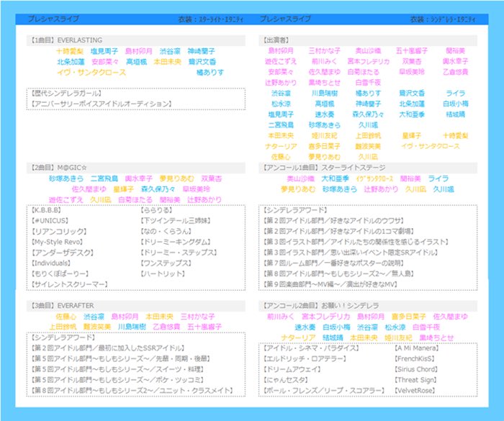This screenshot has width=504, height=421.
Task: Click 【アンコール1曲目】スターライトステージ header
Action: (x=368, y=168)
